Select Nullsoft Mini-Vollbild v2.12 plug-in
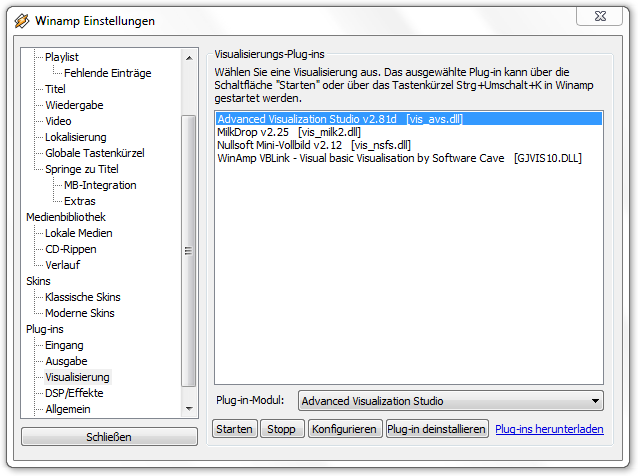 coord(313,145)
